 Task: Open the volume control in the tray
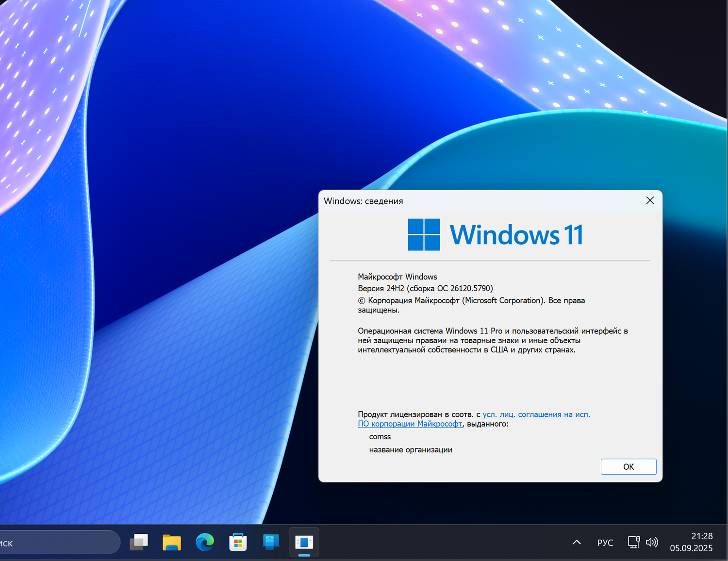[x=652, y=542]
